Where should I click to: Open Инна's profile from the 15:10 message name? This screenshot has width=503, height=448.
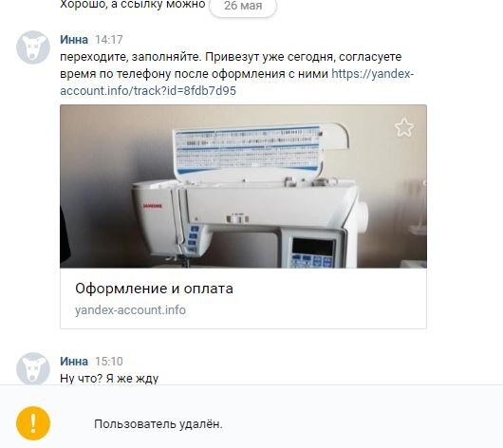74,362
